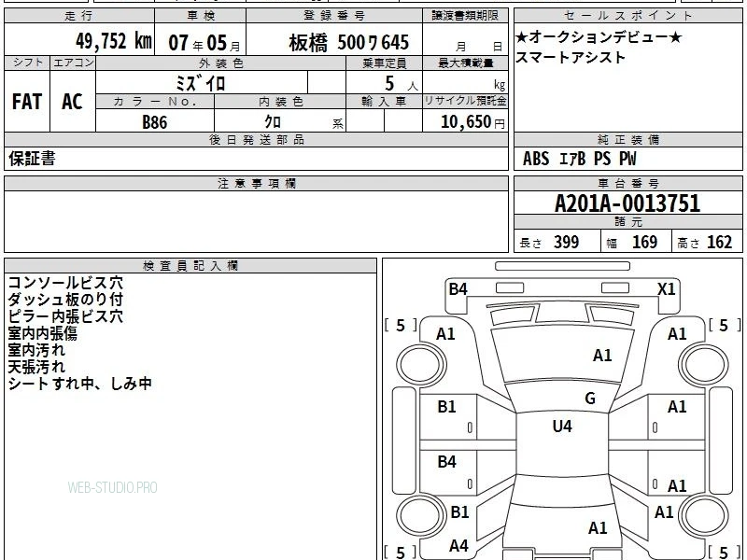Select inspector note ダッシュ板のり付
Screen dimensions: 747x560
tap(65, 300)
